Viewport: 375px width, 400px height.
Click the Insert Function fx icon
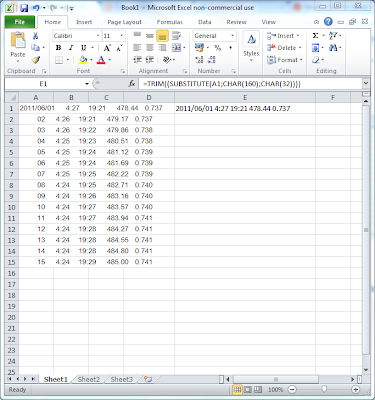(x=132, y=84)
